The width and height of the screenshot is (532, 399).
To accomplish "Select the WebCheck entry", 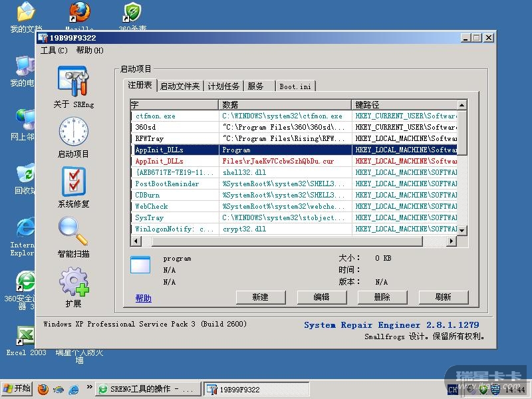I will [294, 206].
